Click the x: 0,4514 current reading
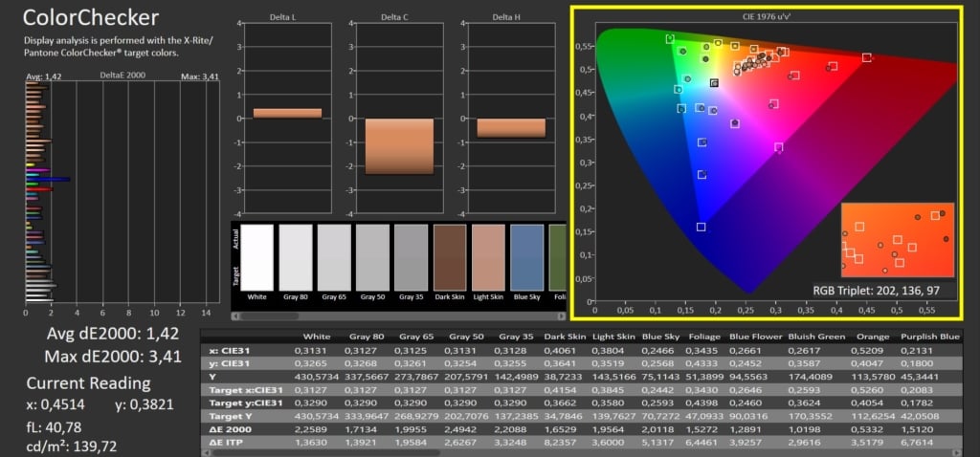 (x=56, y=404)
